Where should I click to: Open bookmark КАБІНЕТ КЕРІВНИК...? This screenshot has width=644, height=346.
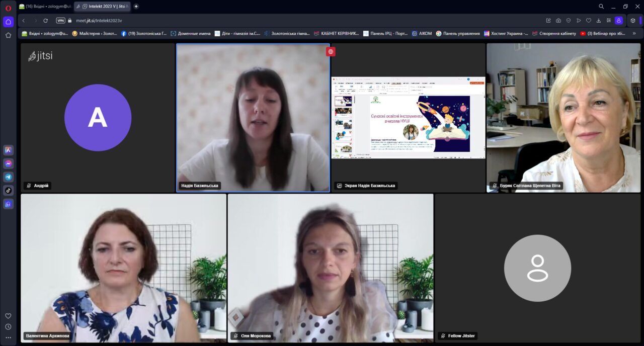337,34
